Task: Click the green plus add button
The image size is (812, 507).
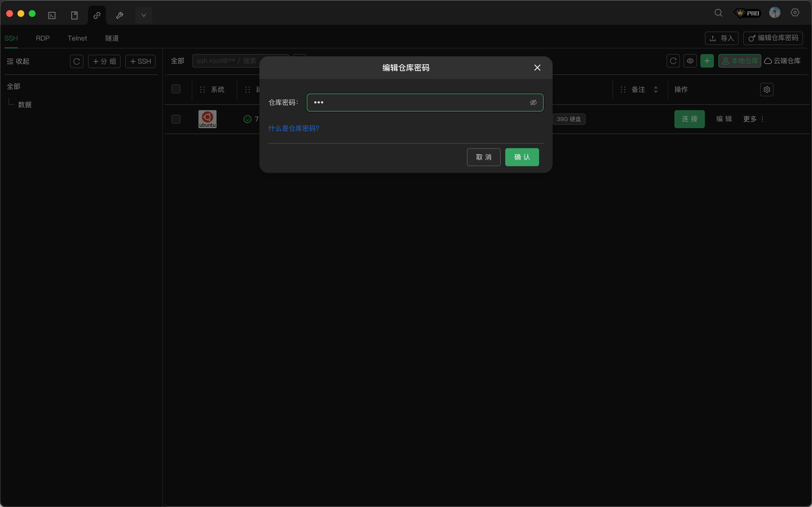Action: 707,61
